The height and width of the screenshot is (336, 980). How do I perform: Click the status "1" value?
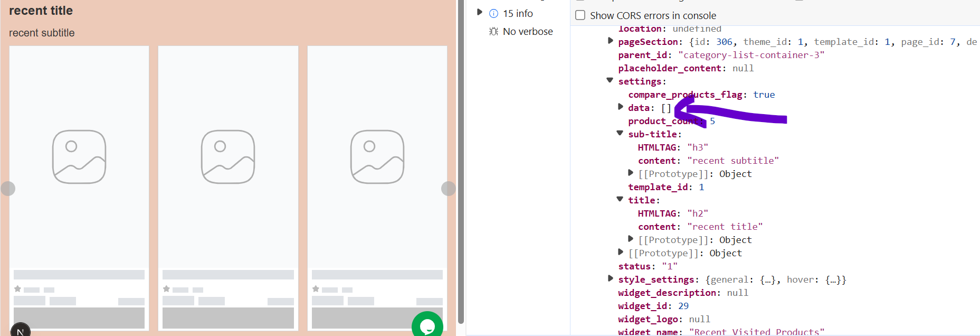[670, 266]
